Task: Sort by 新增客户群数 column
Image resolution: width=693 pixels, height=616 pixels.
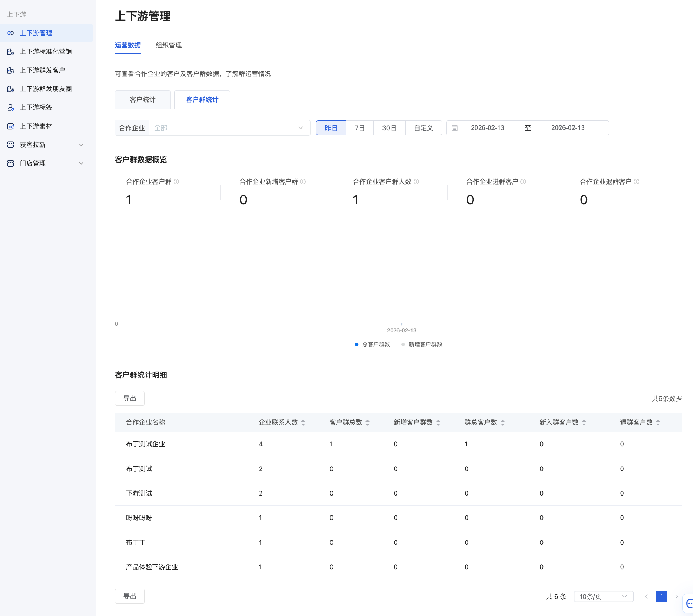Action: [438, 423]
